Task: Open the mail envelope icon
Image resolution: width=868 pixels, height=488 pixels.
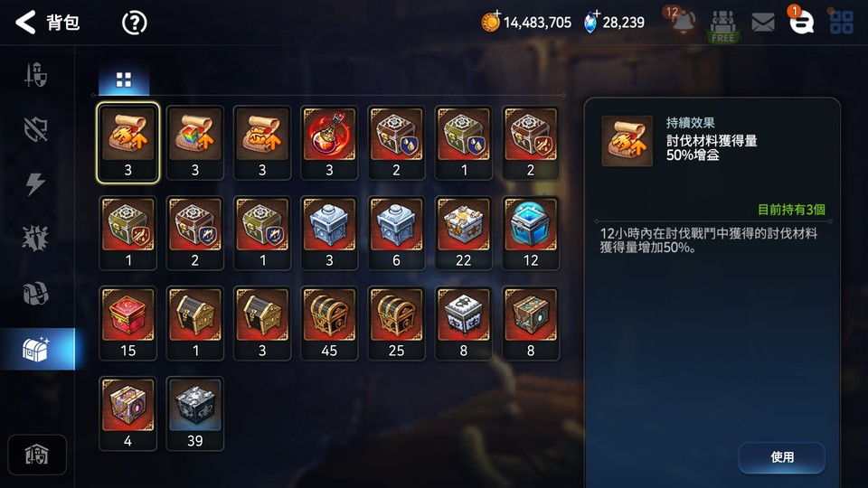Action: pos(763,23)
